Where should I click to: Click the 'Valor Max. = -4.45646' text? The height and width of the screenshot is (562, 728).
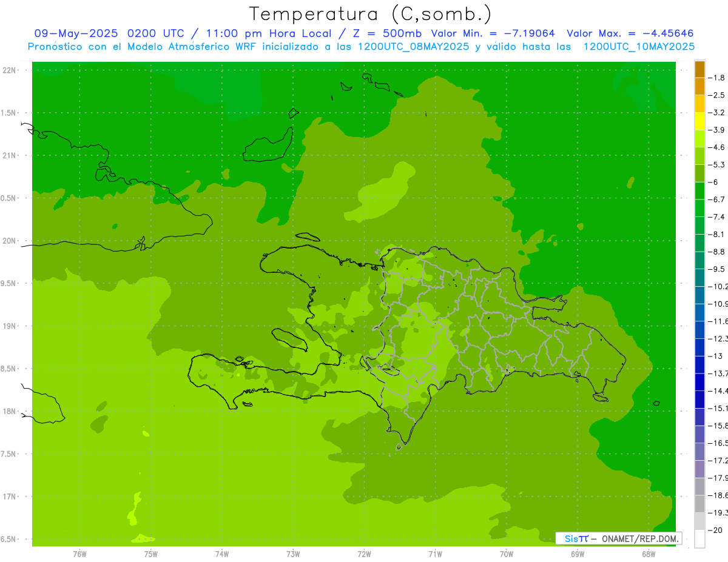point(630,33)
